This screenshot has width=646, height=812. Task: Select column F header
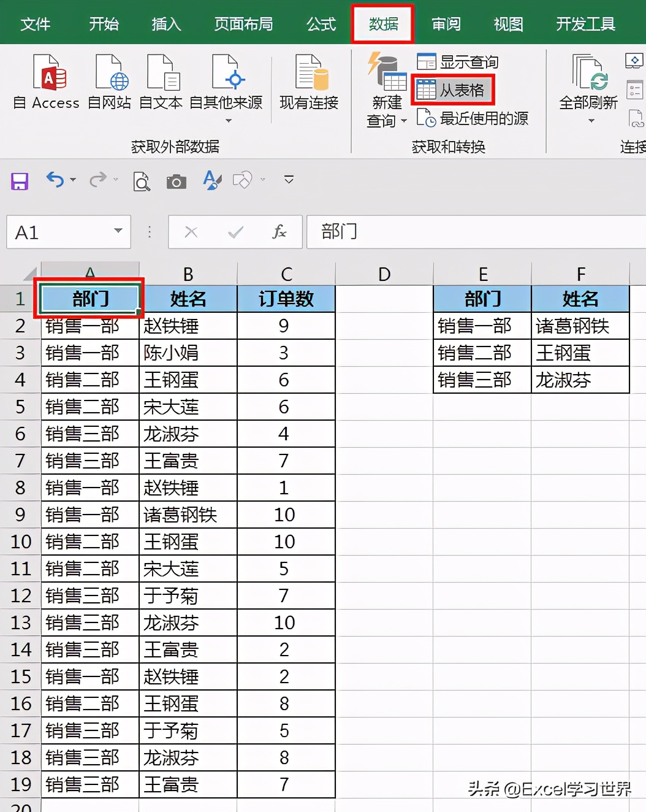pos(580,274)
